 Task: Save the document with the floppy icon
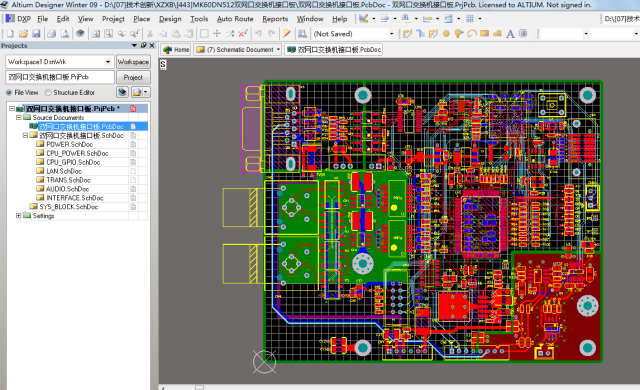click(x=36, y=34)
